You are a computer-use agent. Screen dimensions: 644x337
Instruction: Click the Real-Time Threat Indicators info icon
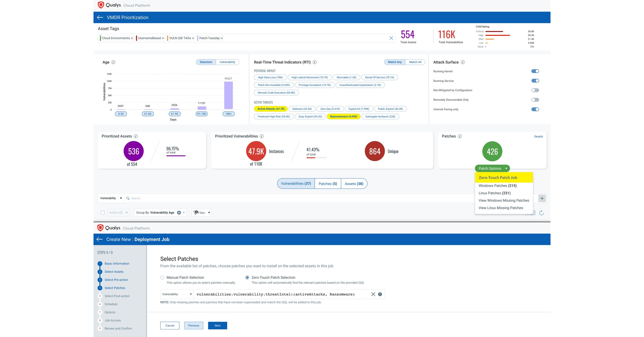(x=315, y=62)
